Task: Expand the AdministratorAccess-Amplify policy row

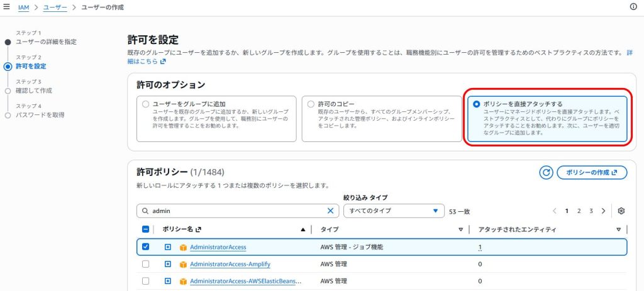Action: [167, 265]
